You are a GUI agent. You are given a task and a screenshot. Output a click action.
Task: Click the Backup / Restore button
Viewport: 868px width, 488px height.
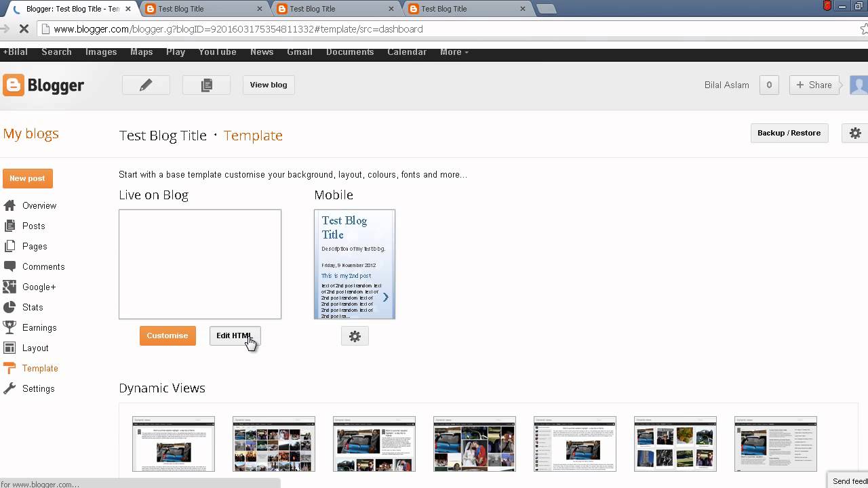tap(789, 133)
